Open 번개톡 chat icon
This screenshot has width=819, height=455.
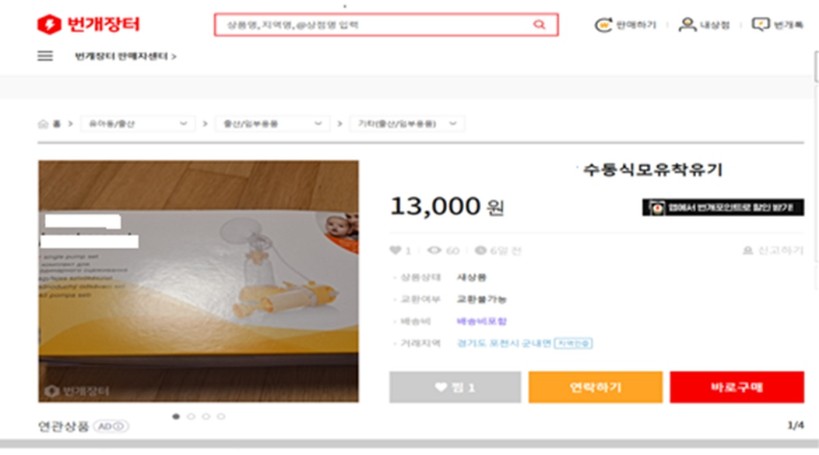tap(761, 25)
